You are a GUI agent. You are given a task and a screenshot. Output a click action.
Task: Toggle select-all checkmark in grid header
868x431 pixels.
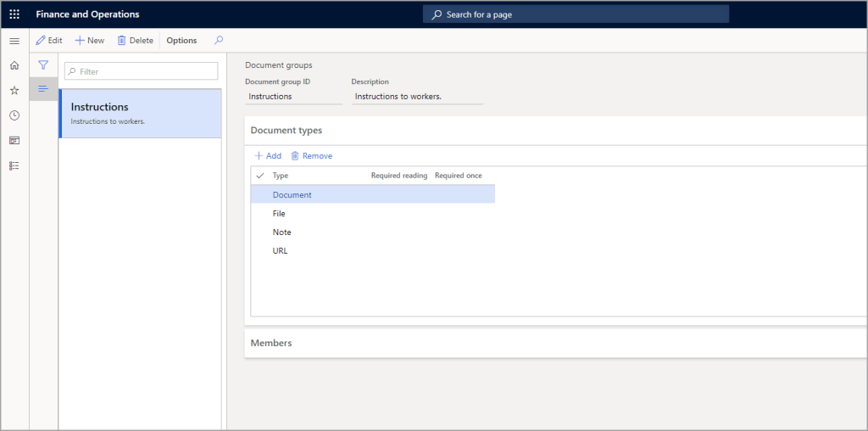coord(260,176)
